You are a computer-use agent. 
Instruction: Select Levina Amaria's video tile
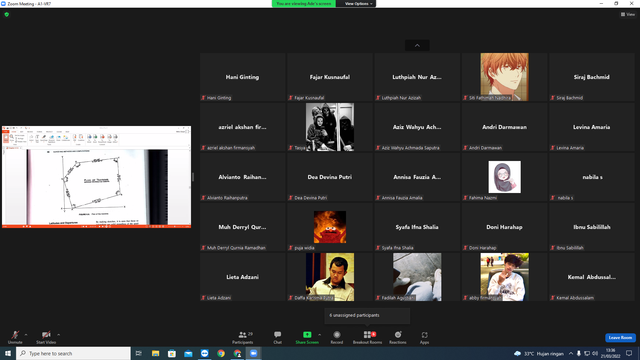[x=592, y=127]
